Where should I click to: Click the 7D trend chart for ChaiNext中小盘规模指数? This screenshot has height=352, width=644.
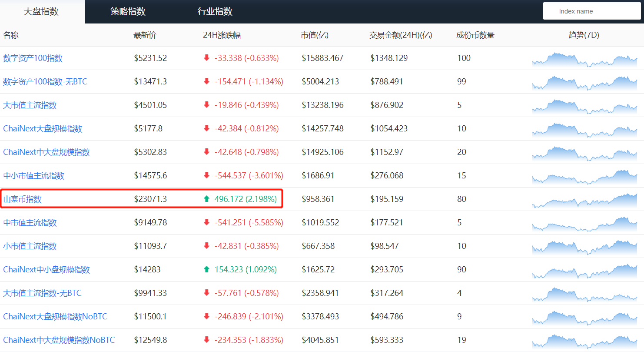click(584, 271)
